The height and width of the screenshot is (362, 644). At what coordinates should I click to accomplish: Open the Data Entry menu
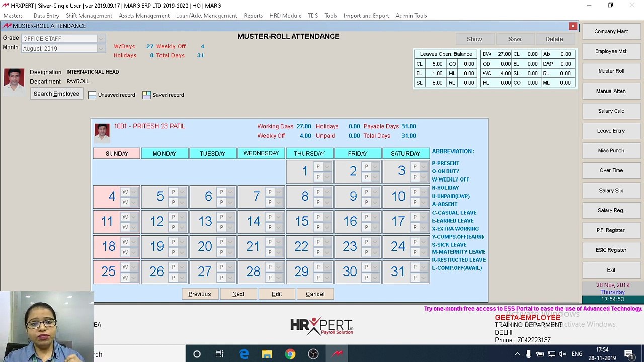[x=46, y=16]
